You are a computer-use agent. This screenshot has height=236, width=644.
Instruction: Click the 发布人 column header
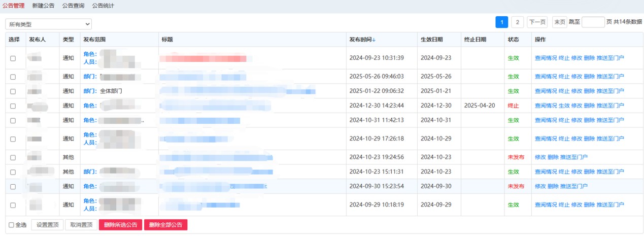coord(37,40)
